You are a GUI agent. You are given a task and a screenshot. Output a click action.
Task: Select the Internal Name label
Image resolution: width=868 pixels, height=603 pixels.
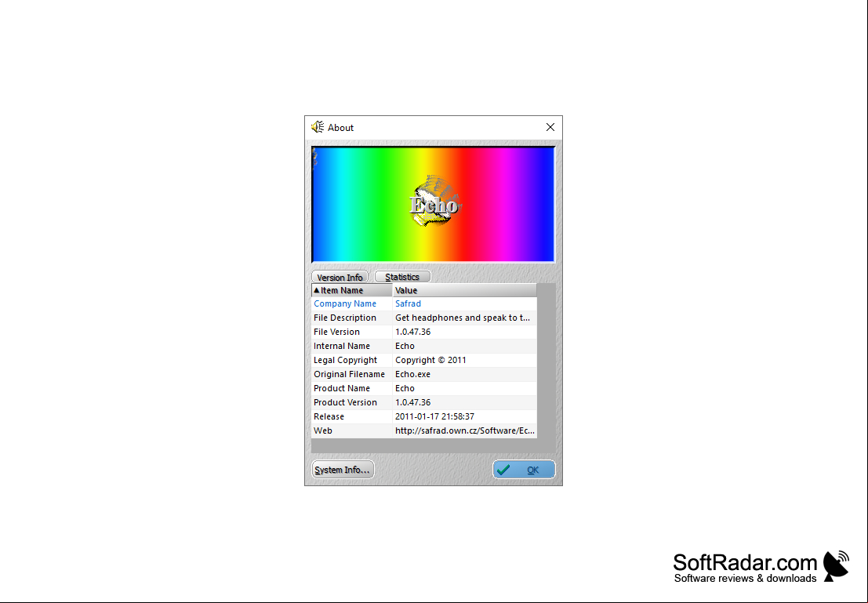pos(342,346)
